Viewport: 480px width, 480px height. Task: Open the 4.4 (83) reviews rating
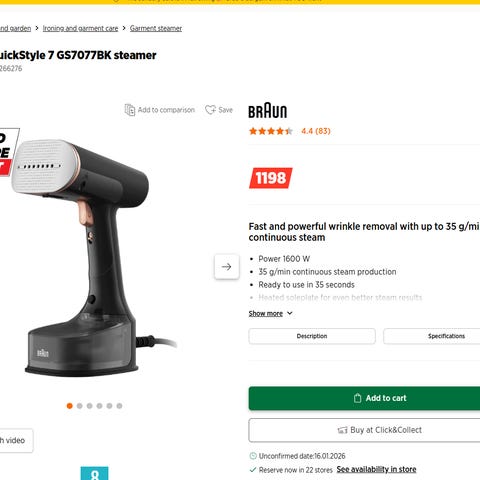316,131
